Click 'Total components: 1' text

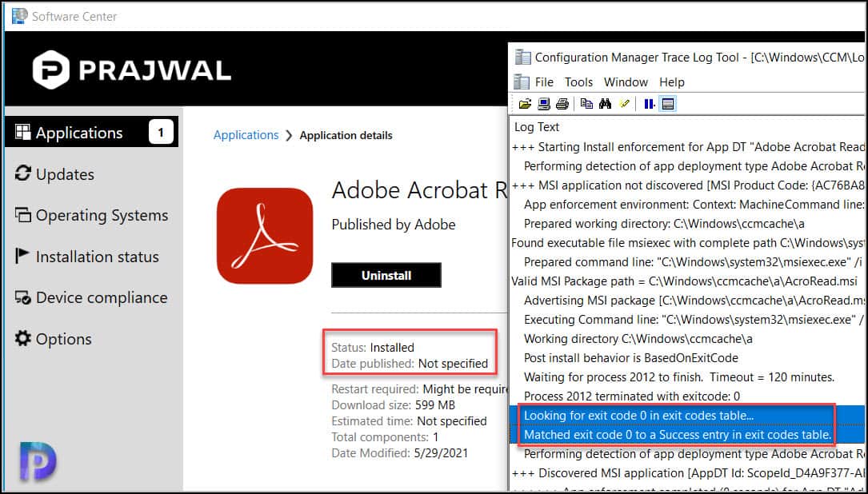(x=385, y=437)
